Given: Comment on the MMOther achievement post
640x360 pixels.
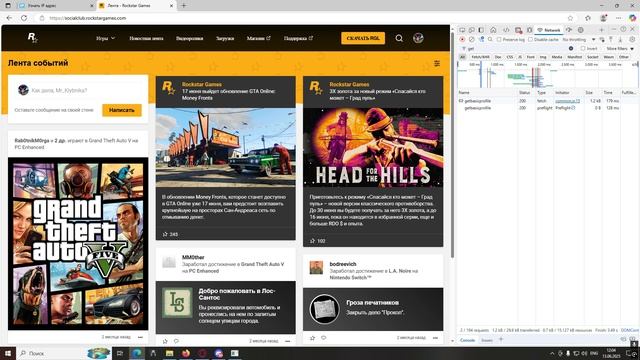Looking at the screenshot, I should pyautogui.click(x=176, y=341).
